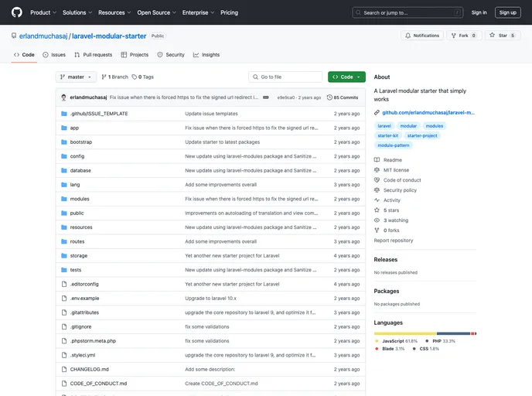The width and height of the screenshot is (532, 396).
Task: Click the bootstrap folder icon
Action: pos(63,142)
